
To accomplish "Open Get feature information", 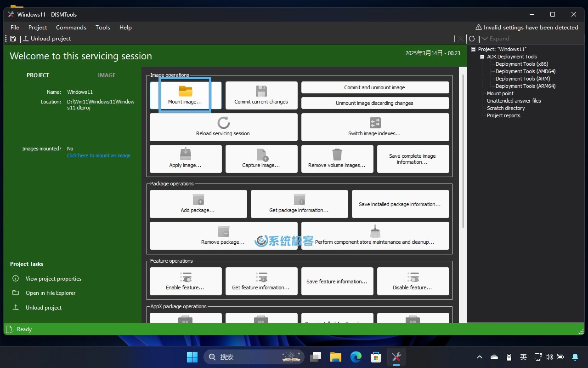I will tap(261, 281).
